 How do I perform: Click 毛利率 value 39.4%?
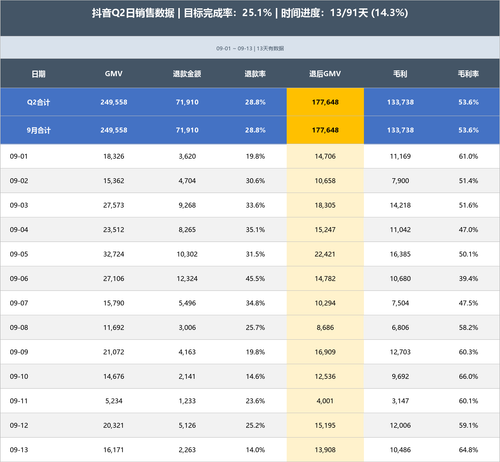click(x=468, y=279)
